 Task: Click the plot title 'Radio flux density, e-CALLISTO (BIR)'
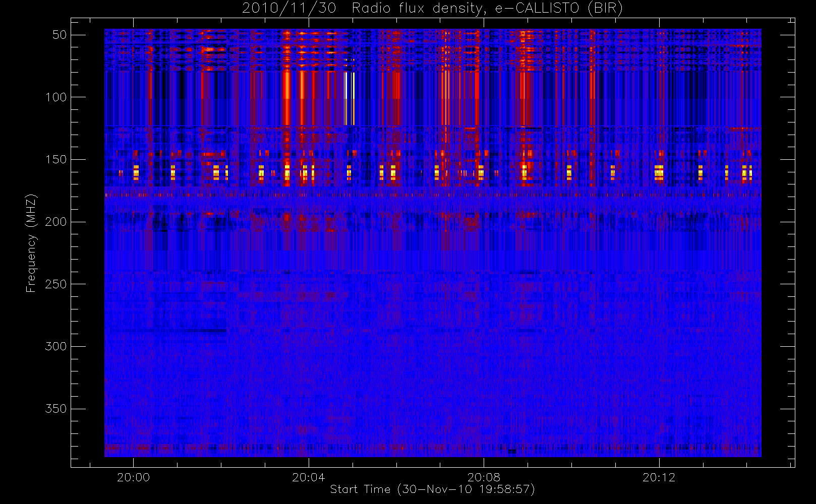pyautogui.click(x=487, y=9)
